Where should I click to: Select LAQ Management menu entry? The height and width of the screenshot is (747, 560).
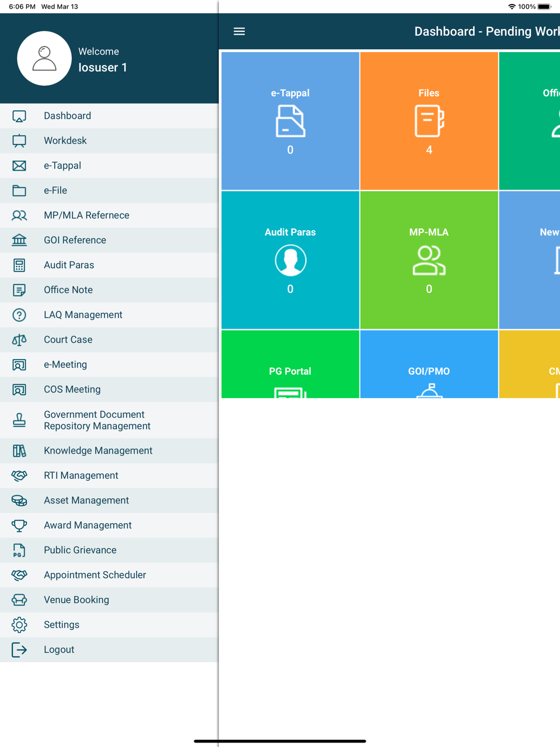(x=109, y=315)
